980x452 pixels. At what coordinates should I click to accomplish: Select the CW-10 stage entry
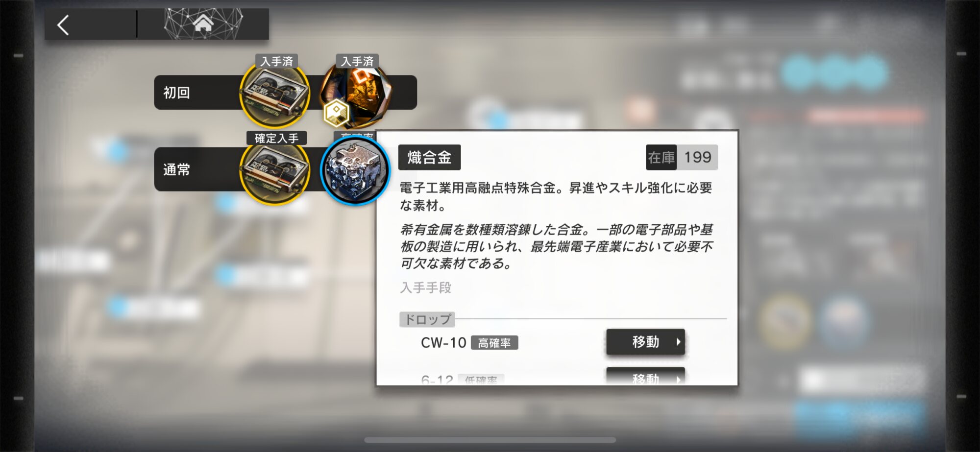coord(443,343)
